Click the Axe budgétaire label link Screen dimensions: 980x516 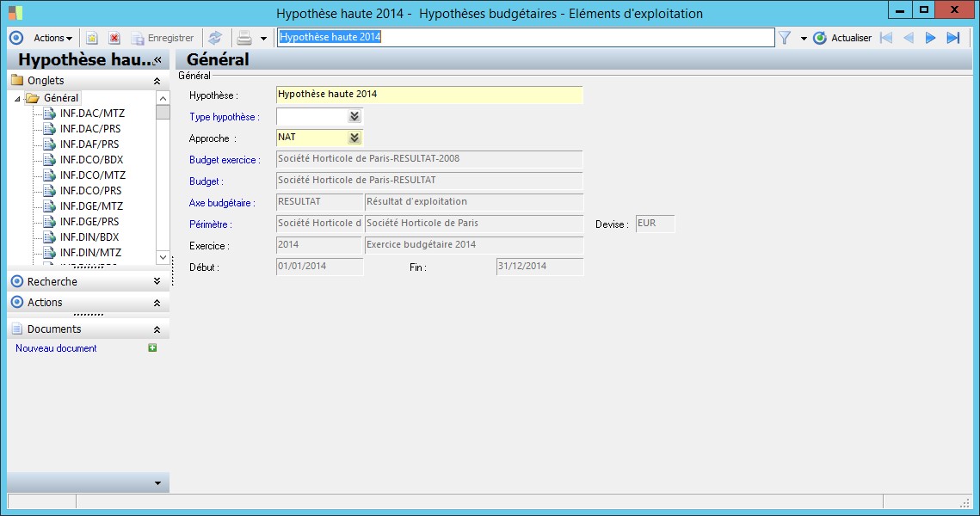(222, 203)
